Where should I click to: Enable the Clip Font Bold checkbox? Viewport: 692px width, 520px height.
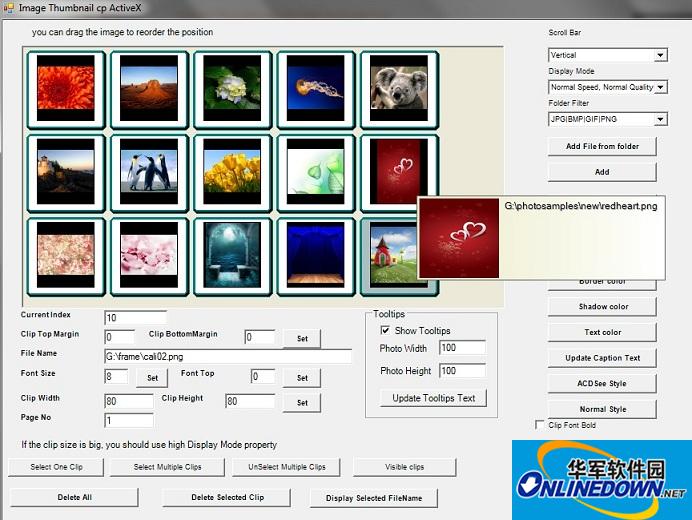coord(541,425)
